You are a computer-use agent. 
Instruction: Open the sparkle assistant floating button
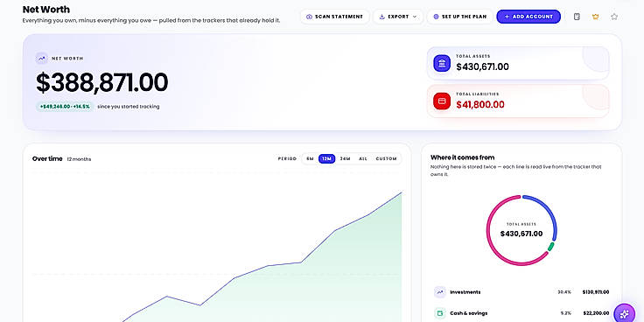624,314
